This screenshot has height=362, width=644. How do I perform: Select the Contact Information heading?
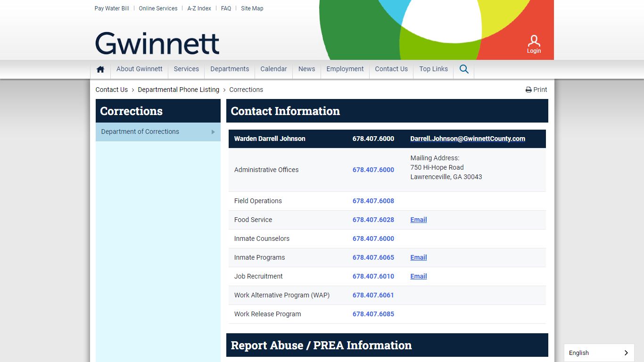(285, 111)
